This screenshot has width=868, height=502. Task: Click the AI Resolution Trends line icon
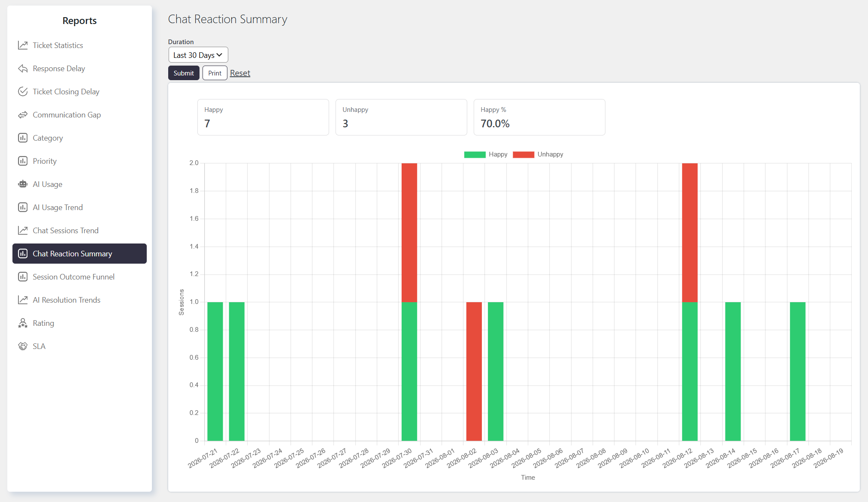[x=23, y=300]
